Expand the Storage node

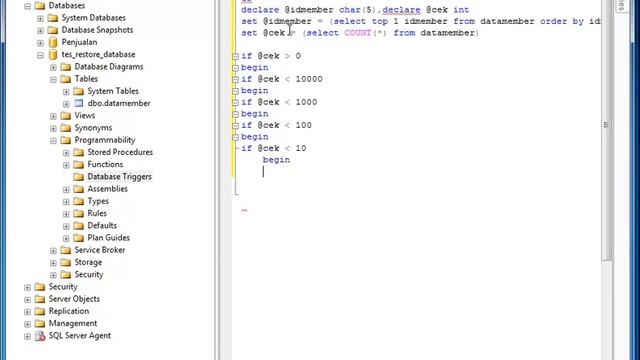pos(53,263)
